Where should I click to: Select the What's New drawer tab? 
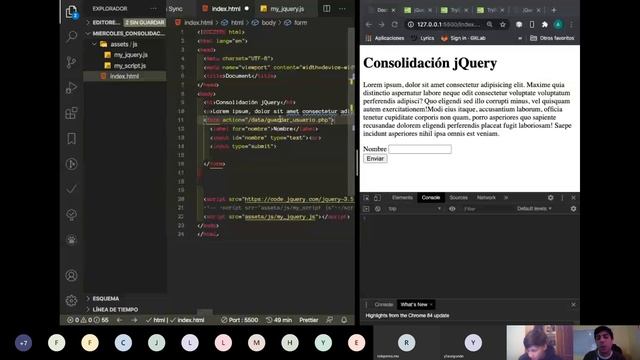click(x=416, y=304)
